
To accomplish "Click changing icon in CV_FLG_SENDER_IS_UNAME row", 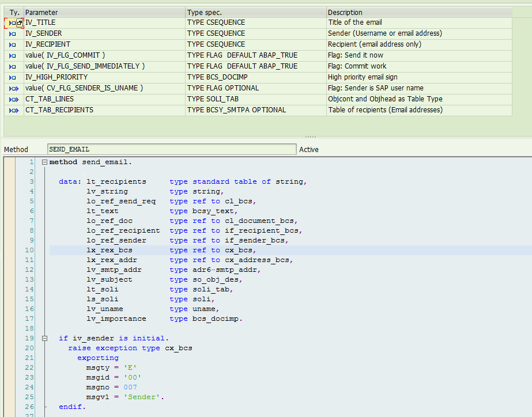I will click(x=14, y=89).
